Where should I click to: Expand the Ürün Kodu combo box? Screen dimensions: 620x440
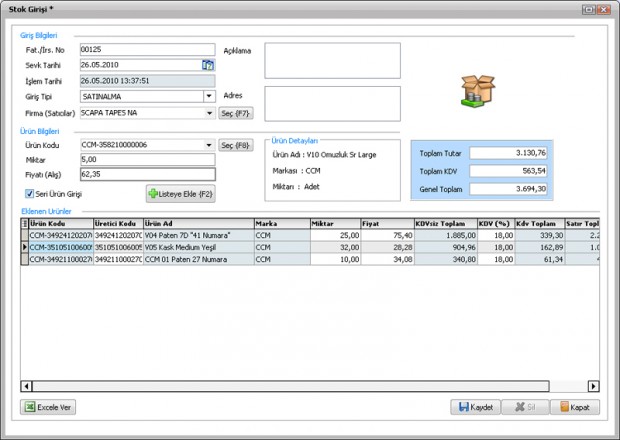pyautogui.click(x=209, y=145)
